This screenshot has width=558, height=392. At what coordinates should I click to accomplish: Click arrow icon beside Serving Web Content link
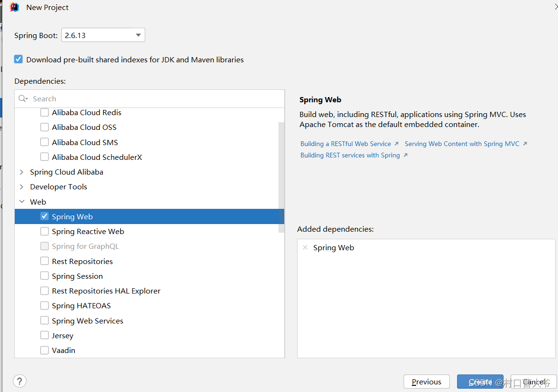(525, 144)
